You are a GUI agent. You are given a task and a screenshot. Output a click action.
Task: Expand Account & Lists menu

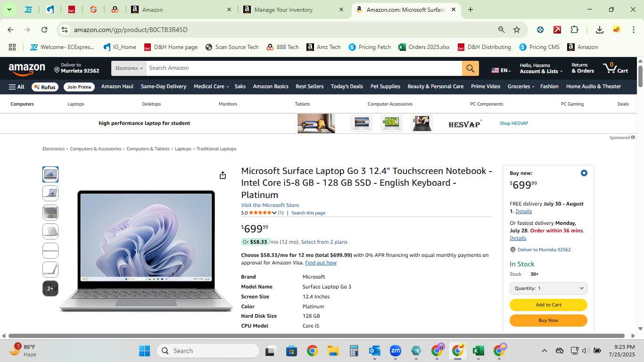click(541, 68)
